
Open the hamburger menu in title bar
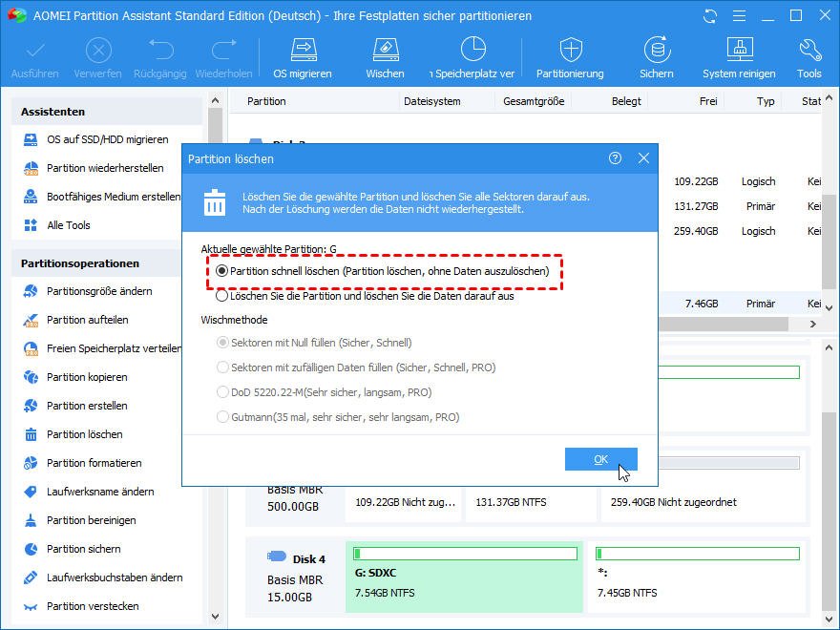pos(739,16)
